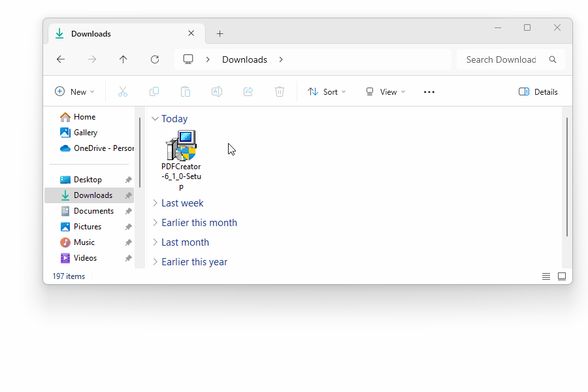588x392 pixels.
Task: Navigate up one folder level
Action: point(123,59)
